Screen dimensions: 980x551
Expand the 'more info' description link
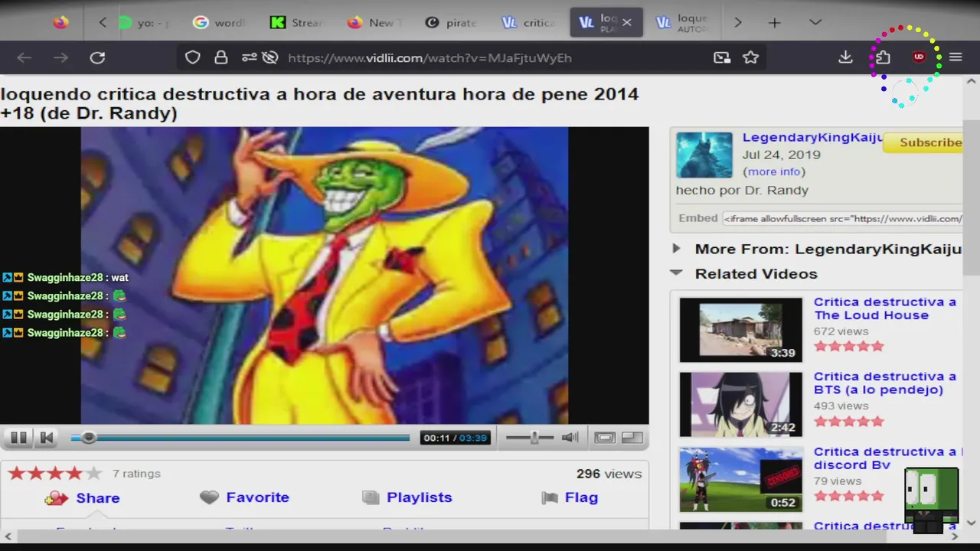tap(774, 172)
